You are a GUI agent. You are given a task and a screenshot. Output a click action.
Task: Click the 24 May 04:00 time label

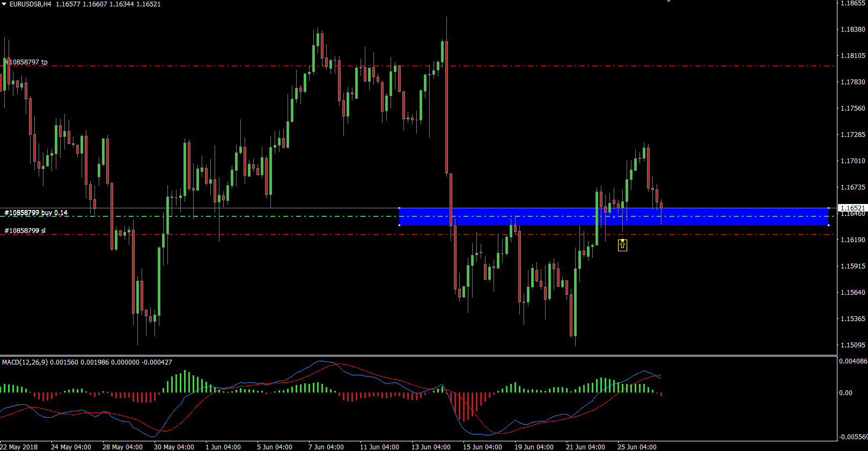pyautogui.click(x=71, y=447)
